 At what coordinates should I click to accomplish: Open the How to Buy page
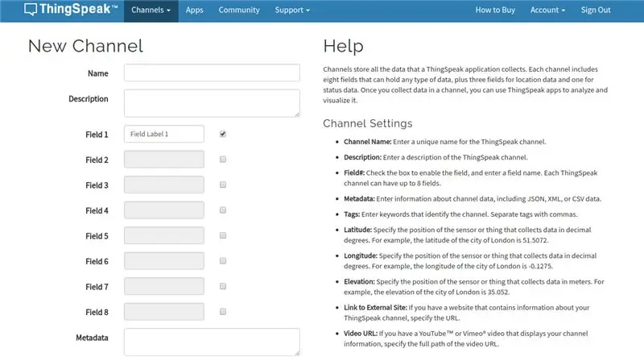(495, 10)
